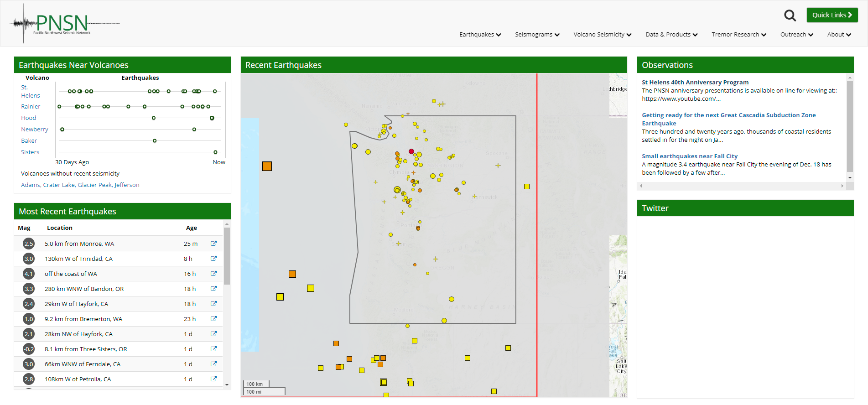The height and width of the screenshot is (405, 868).
Task: Click the Quick Links button
Action: [x=832, y=15]
